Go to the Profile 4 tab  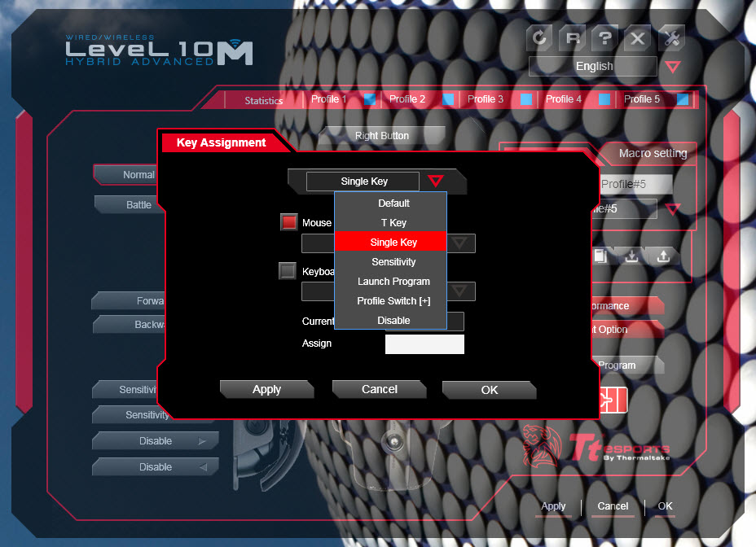click(x=563, y=99)
